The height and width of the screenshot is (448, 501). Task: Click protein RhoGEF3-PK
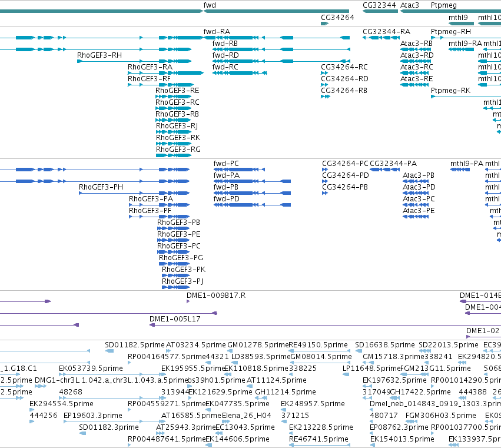click(x=176, y=276)
